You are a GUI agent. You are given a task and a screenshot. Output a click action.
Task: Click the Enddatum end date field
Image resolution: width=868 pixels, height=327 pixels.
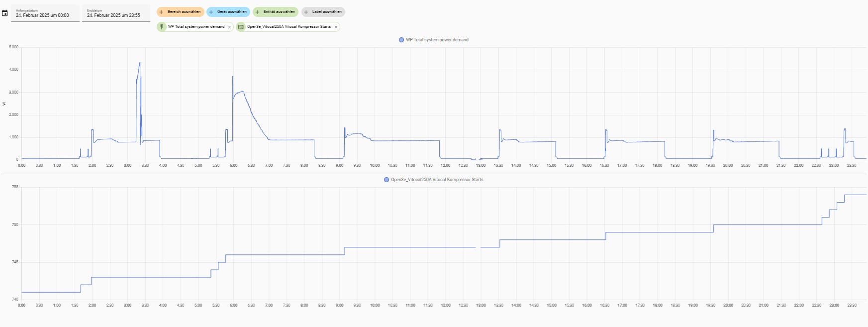click(x=116, y=13)
